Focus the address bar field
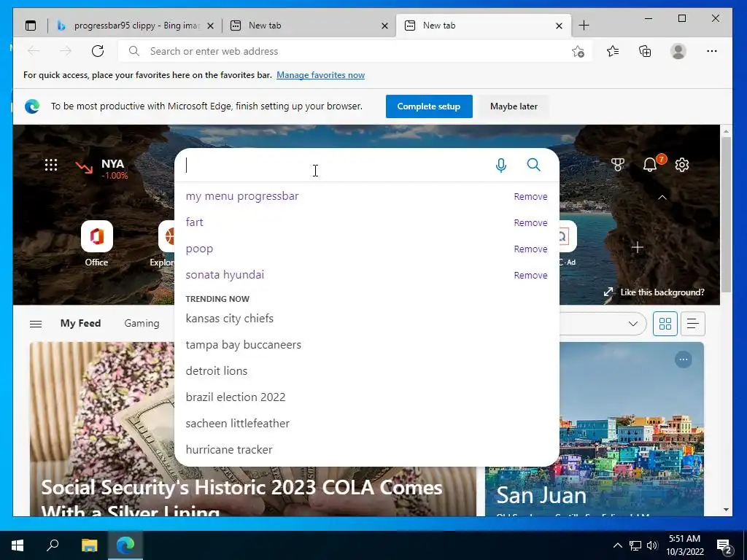This screenshot has height=560, width=747. pos(355,51)
